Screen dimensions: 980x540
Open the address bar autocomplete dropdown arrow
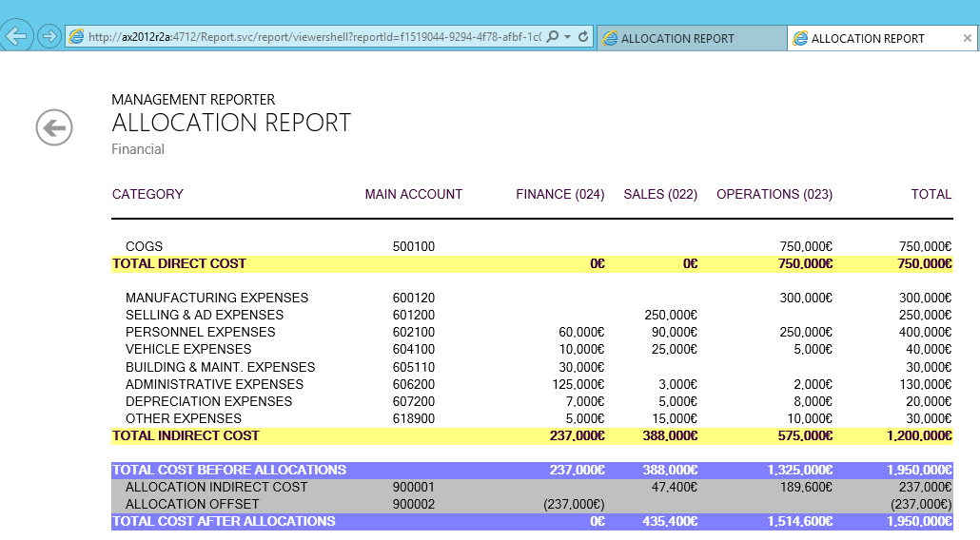pyautogui.click(x=568, y=37)
